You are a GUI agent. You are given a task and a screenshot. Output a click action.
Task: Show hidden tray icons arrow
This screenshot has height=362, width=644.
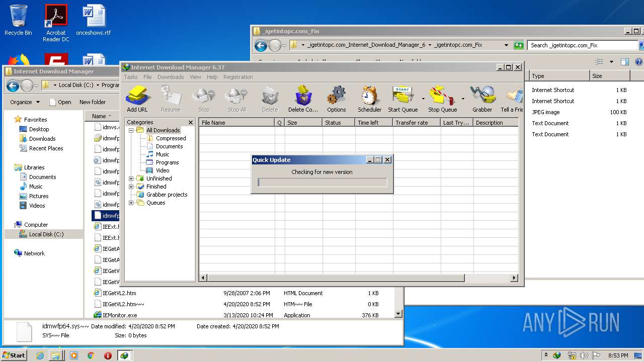coord(546,355)
